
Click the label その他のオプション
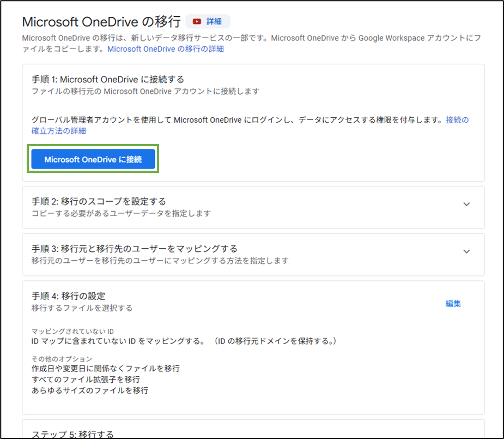click(x=62, y=359)
